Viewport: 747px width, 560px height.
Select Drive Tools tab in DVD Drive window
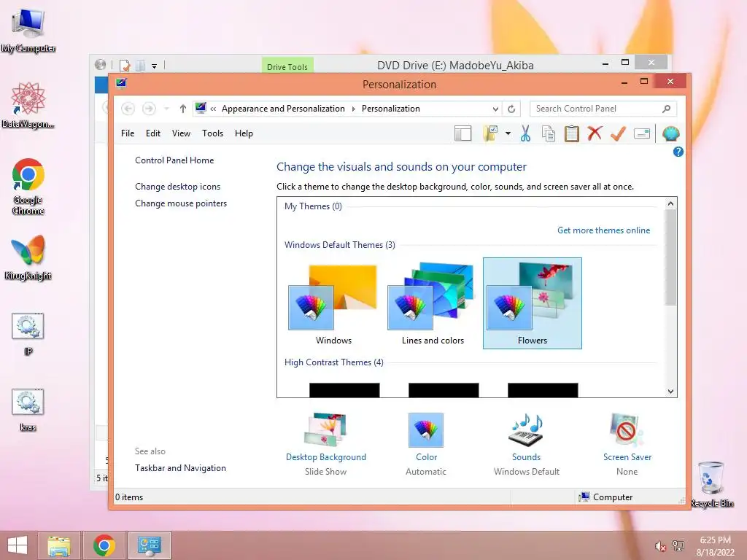[x=287, y=66]
